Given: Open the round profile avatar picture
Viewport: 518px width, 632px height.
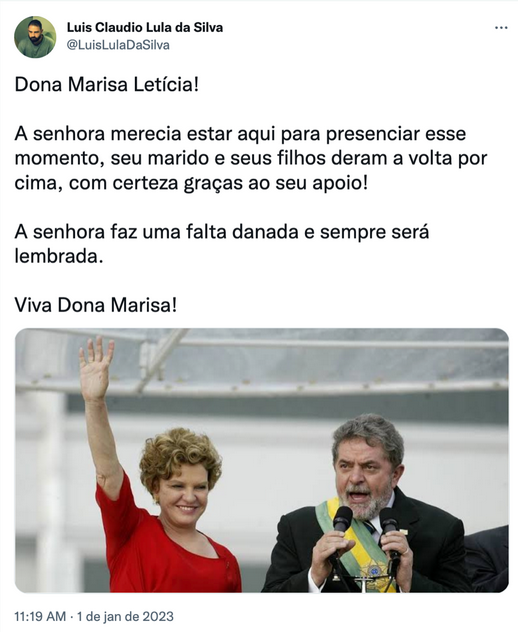Looking at the screenshot, I should click(x=35, y=37).
